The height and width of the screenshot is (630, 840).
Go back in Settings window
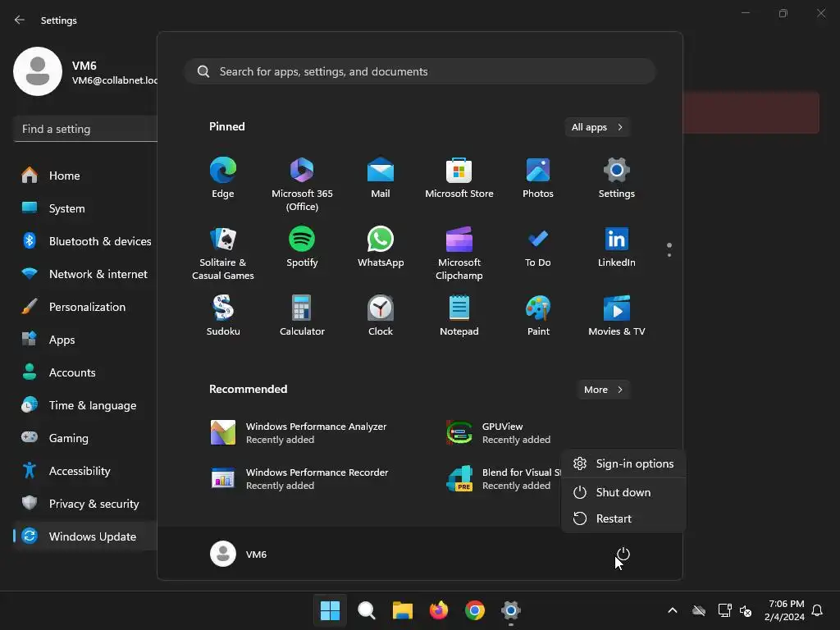(20, 20)
